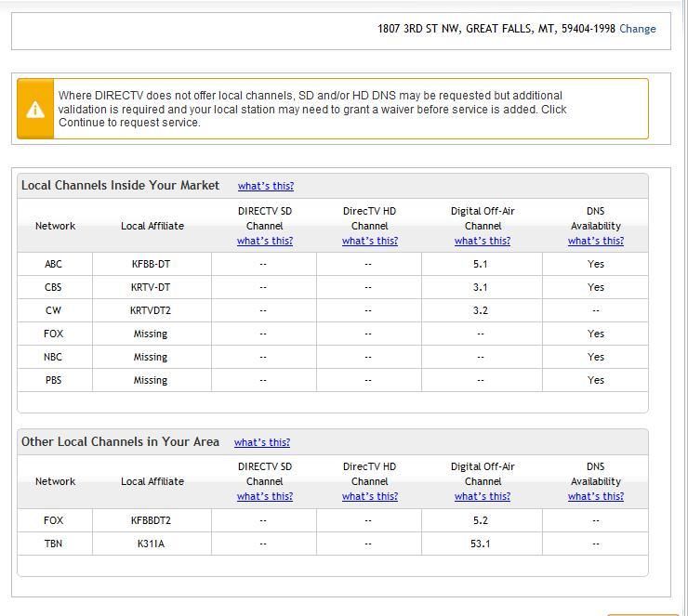
Task: Open DIRECTV SD Channel "what's this?" in Other Local Channels table
Action: 265,496
